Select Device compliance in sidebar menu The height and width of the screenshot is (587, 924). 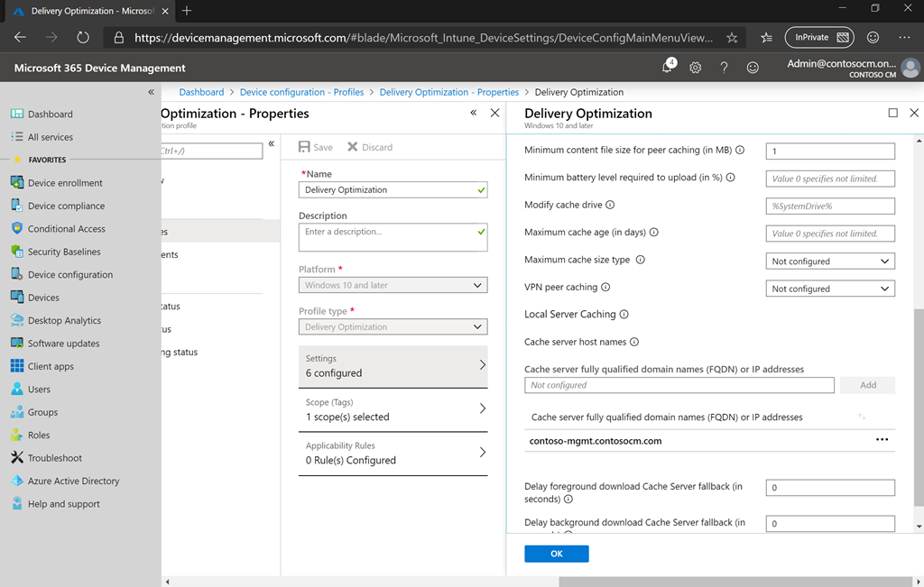[66, 206]
